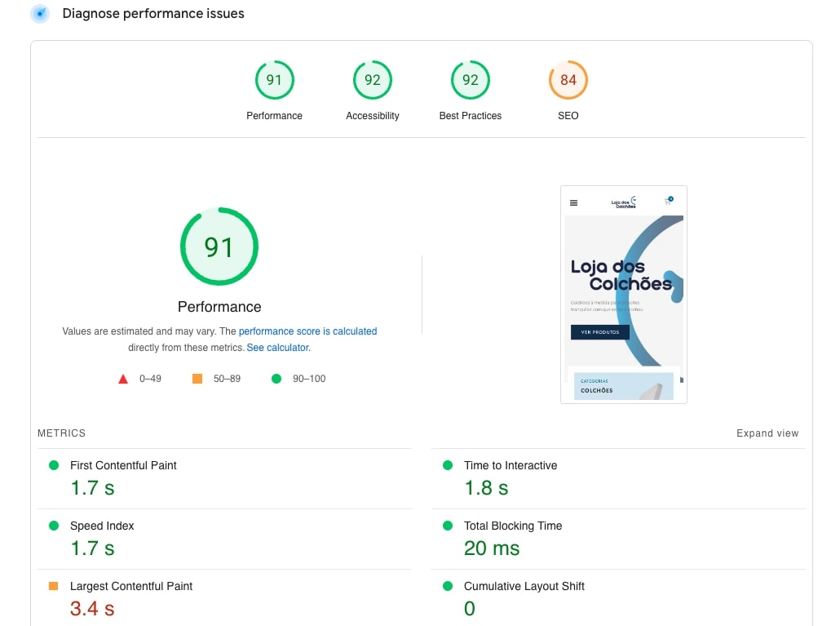
Task: Click the orange square 50–89 legend icon
Action: click(197, 379)
